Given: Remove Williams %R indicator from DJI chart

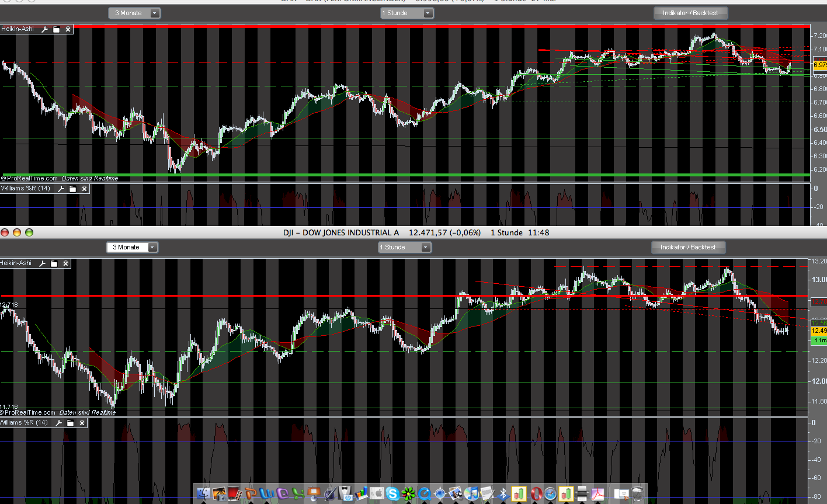Looking at the screenshot, I should point(82,423).
